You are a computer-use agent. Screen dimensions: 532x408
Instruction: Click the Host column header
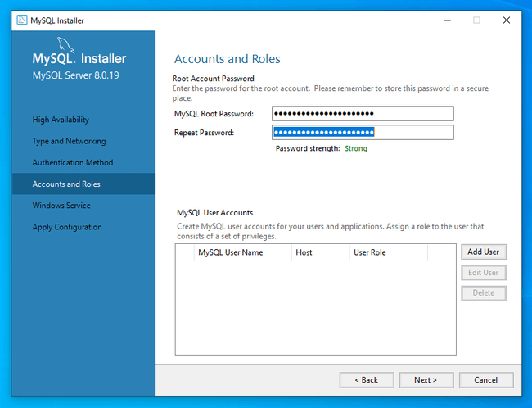[x=304, y=253]
